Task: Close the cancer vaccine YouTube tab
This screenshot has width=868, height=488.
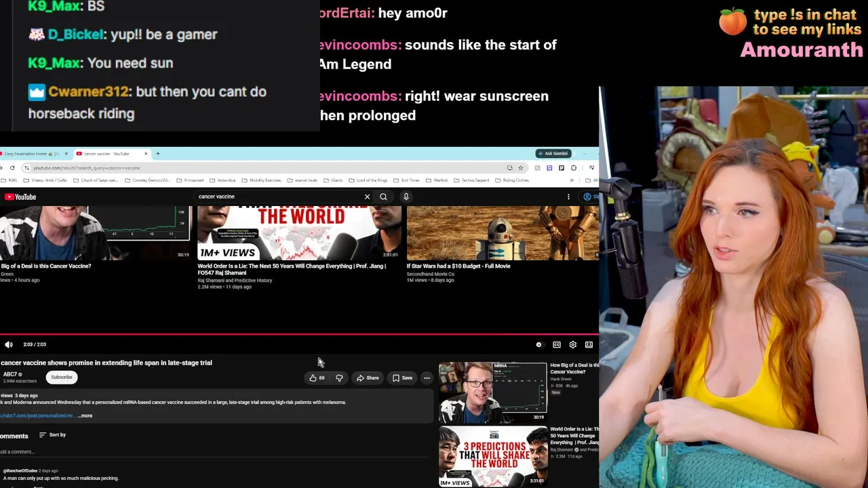Action: coord(146,154)
